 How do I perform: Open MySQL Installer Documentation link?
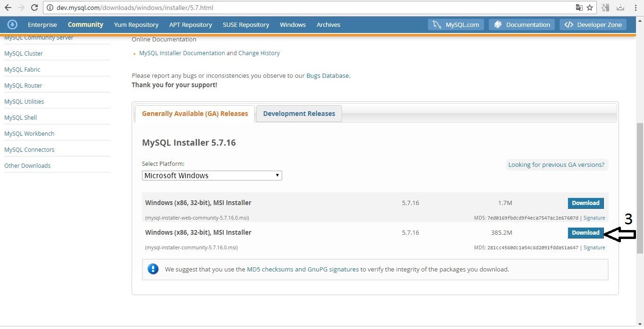182,53
